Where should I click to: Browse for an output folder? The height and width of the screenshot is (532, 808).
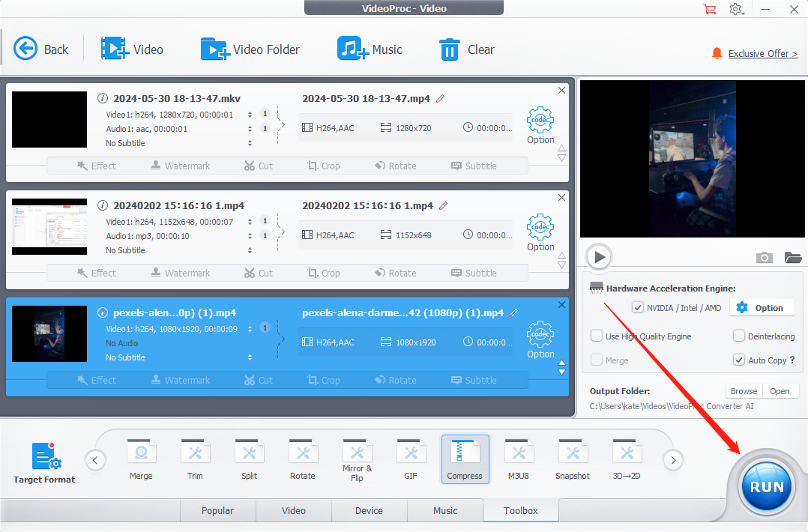pyautogui.click(x=744, y=391)
